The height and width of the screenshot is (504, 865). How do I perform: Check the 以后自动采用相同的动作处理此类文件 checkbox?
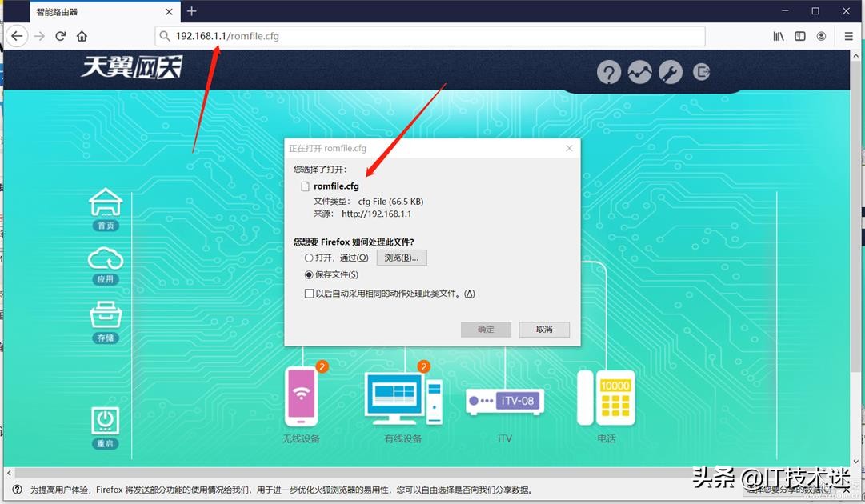(309, 293)
